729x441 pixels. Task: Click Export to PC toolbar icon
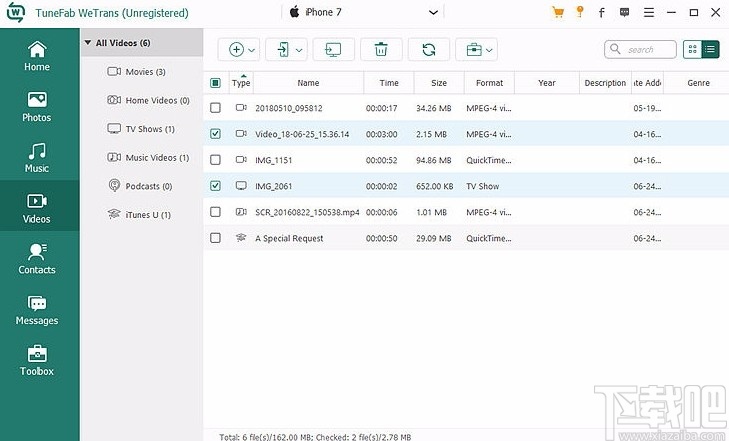coord(333,49)
